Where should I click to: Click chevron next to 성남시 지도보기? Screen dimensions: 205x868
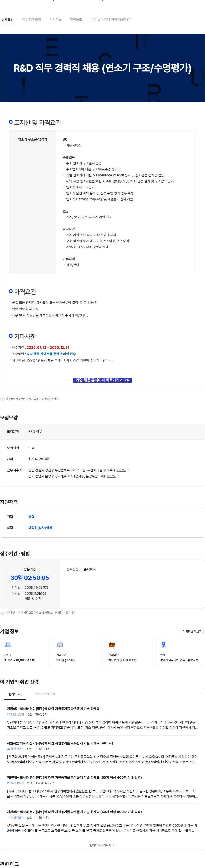(x=119, y=477)
